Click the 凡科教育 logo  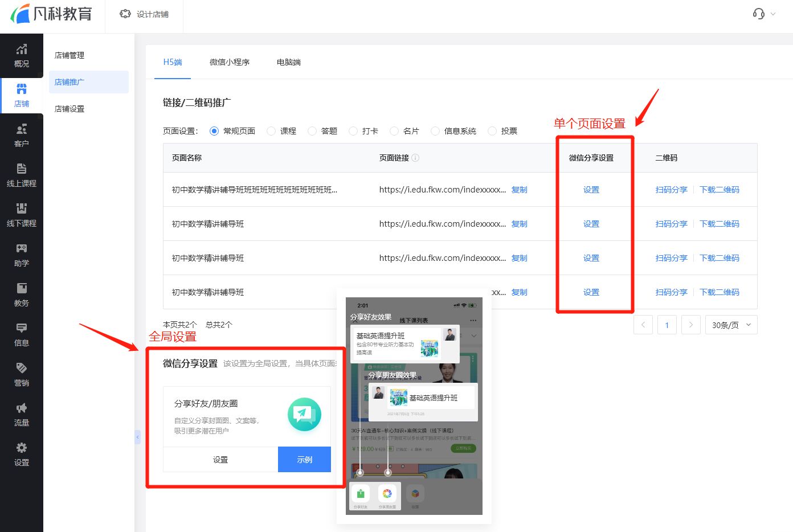(51, 14)
